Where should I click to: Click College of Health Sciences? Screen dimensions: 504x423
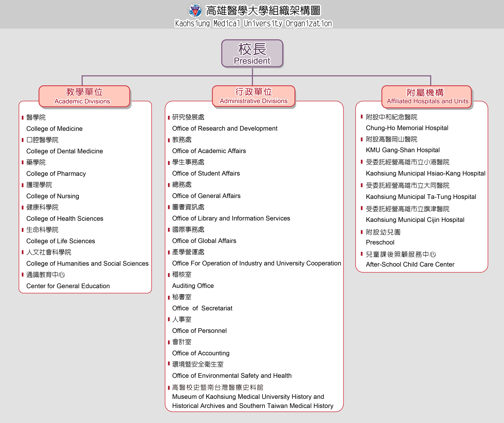(x=65, y=218)
